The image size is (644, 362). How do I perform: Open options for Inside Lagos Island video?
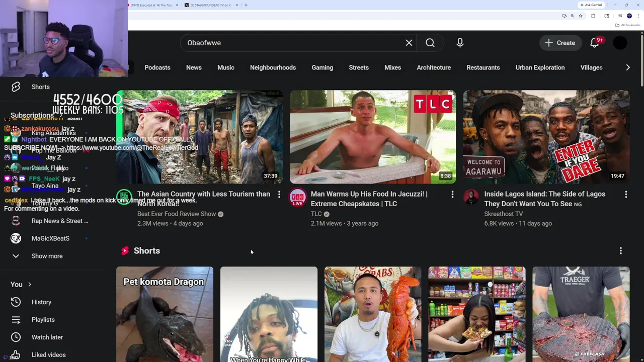point(626,194)
